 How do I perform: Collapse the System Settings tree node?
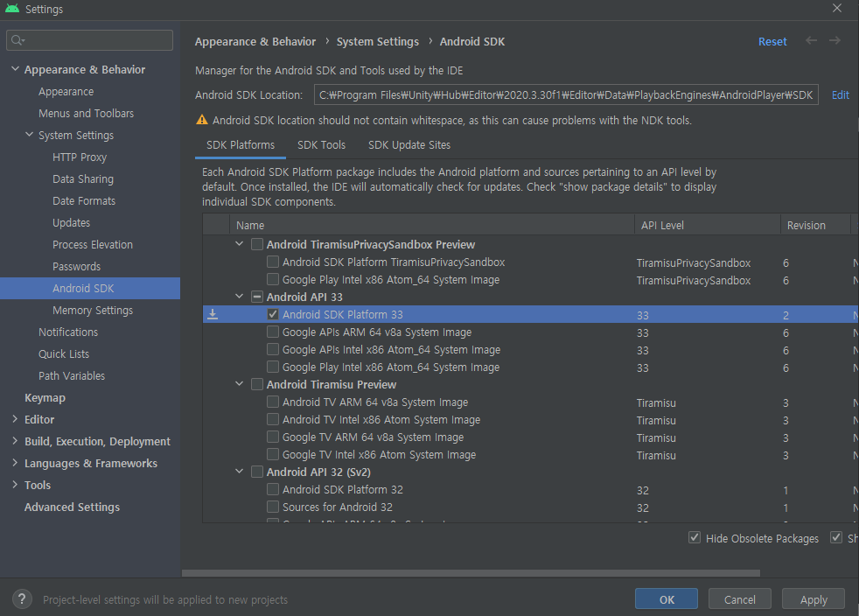tap(30, 135)
